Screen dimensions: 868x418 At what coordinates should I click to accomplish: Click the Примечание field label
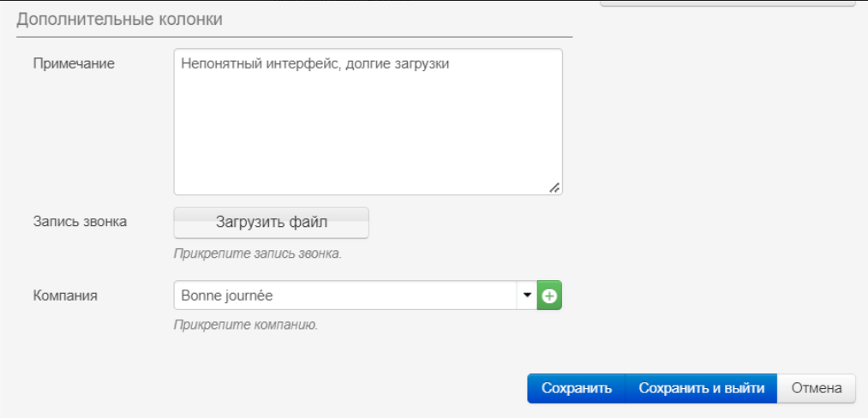74,63
